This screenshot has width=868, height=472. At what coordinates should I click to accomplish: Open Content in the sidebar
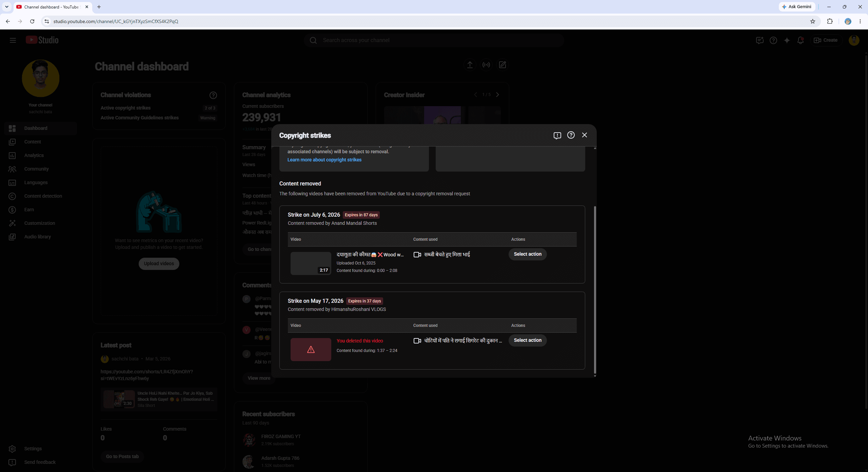(41, 142)
